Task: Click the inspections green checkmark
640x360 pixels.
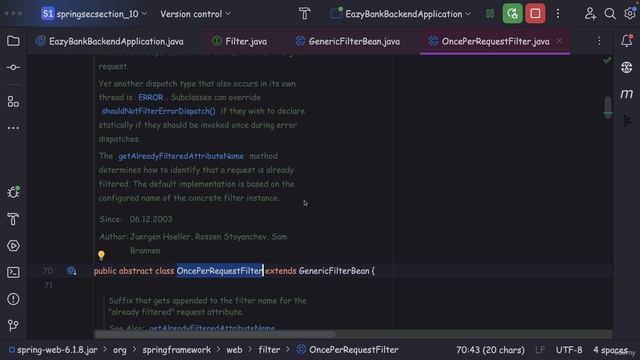Action: pyautogui.click(x=607, y=60)
